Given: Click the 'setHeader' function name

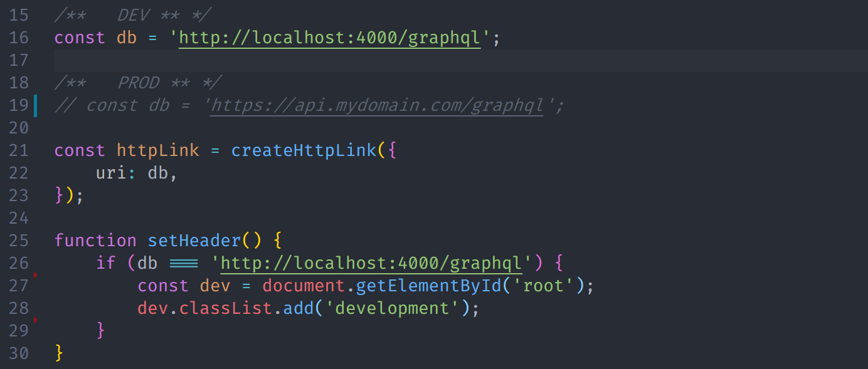Looking at the screenshot, I should (194, 241).
